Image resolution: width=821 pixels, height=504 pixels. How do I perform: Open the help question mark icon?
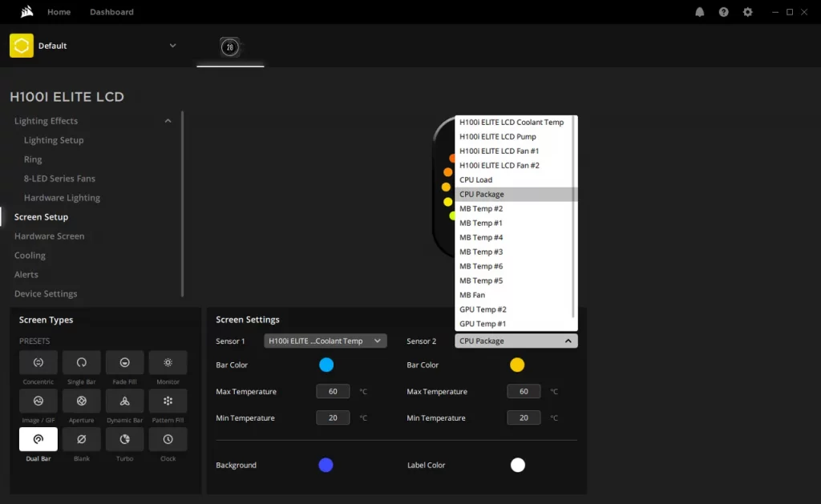click(724, 12)
